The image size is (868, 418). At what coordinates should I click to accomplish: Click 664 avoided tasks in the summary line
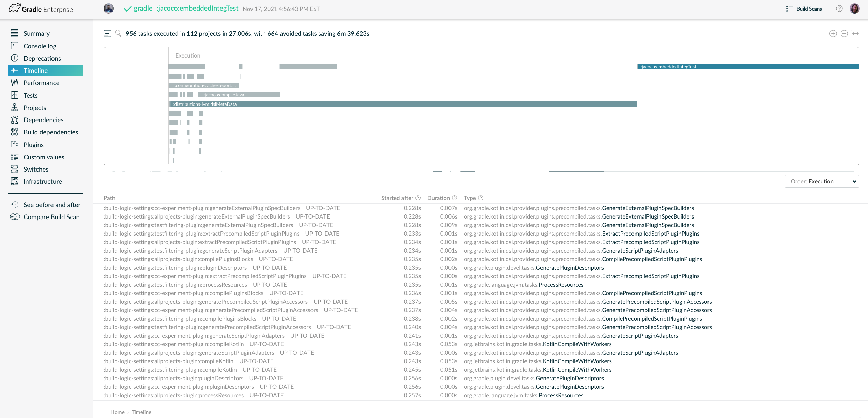point(292,34)
